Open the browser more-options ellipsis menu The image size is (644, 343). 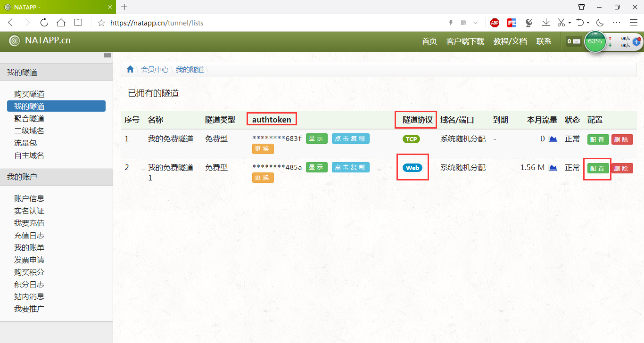pyautogui.click(x=617, y=23)
